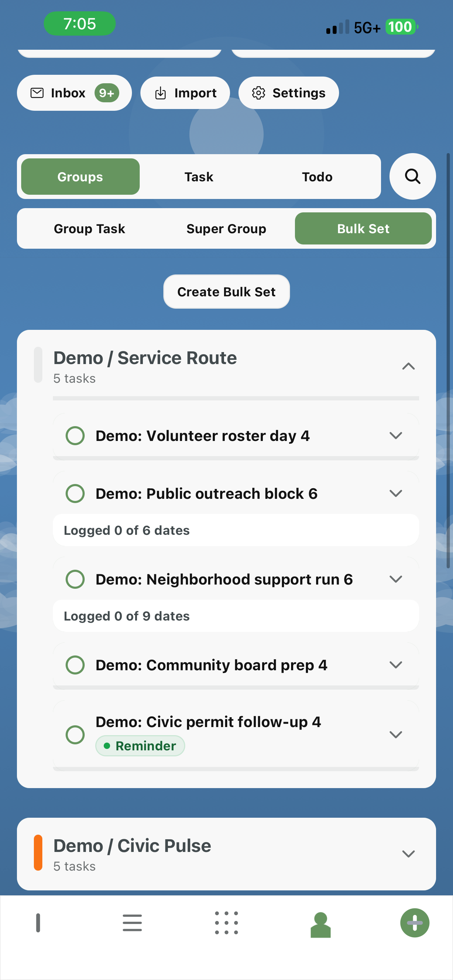Tap Demo: Civic permit follow-up 4 title
Viewport: 453px width, 980px height.
[208, 722]
